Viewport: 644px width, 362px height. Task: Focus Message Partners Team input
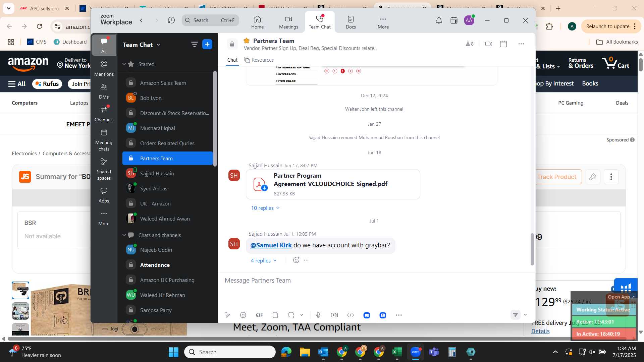click(x=375, y=281)
